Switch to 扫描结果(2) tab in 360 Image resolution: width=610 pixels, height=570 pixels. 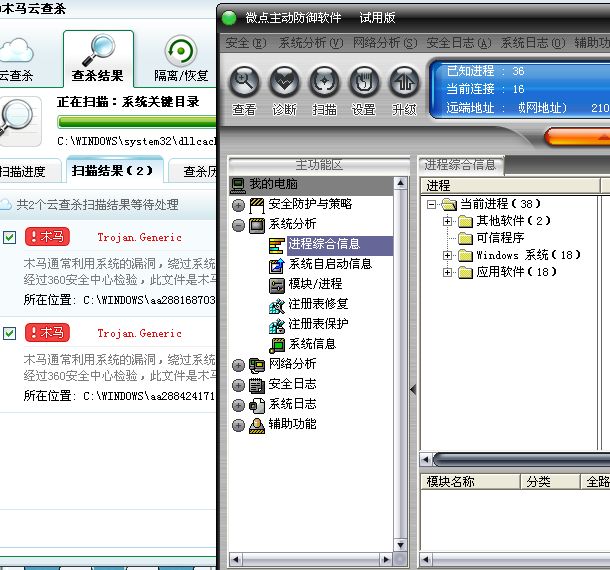click(x=114, y=170)
